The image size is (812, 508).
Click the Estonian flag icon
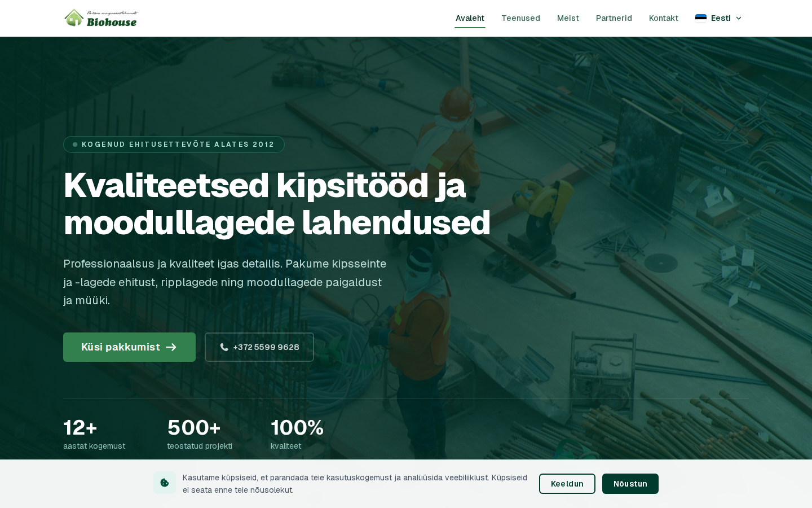(x=700, y=18)
